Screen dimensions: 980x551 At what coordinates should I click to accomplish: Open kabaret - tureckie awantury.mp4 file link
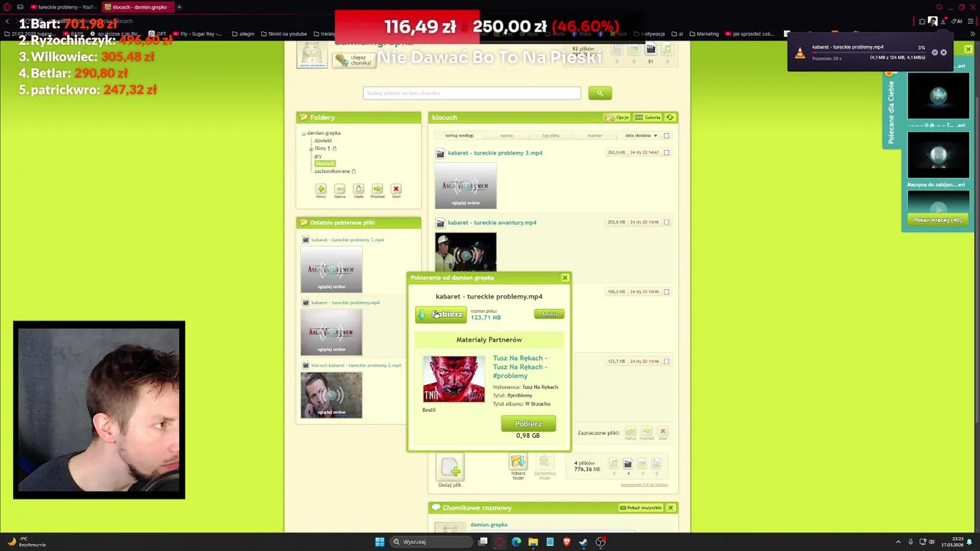click(x=492, y=223)
